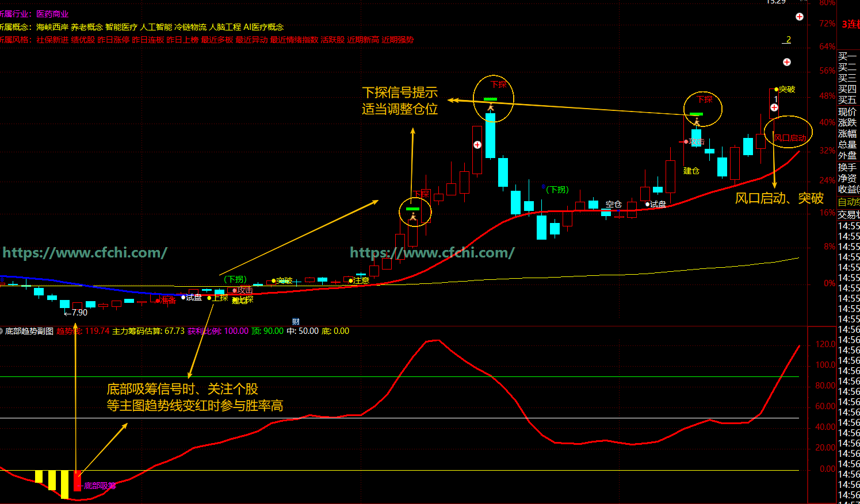Select the 昨日涨停 style tag

point(113,40)
